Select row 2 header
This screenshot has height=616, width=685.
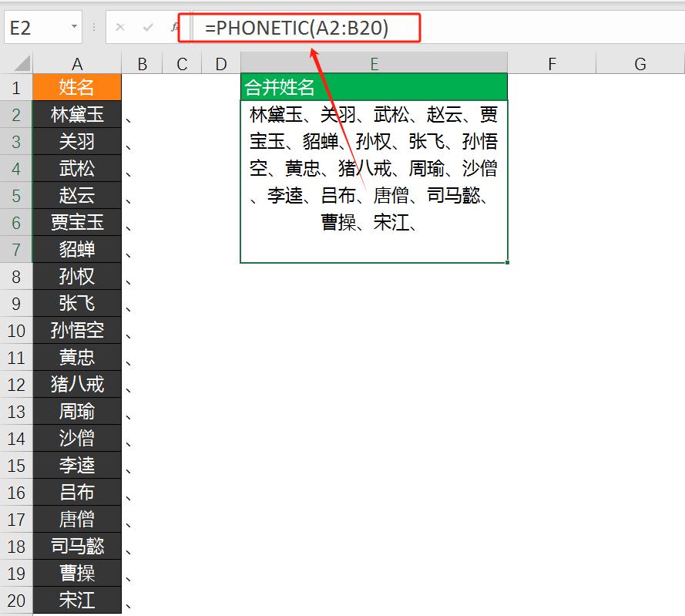point(16,115)
